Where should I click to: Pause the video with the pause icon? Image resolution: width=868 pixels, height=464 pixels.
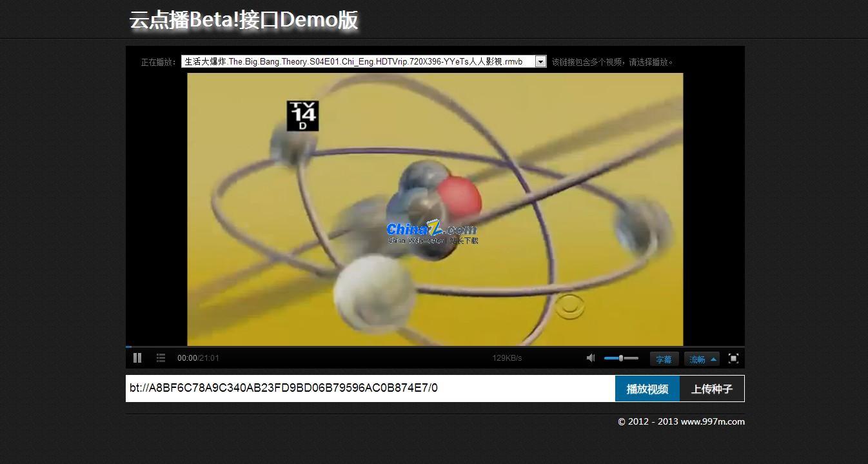137,358
